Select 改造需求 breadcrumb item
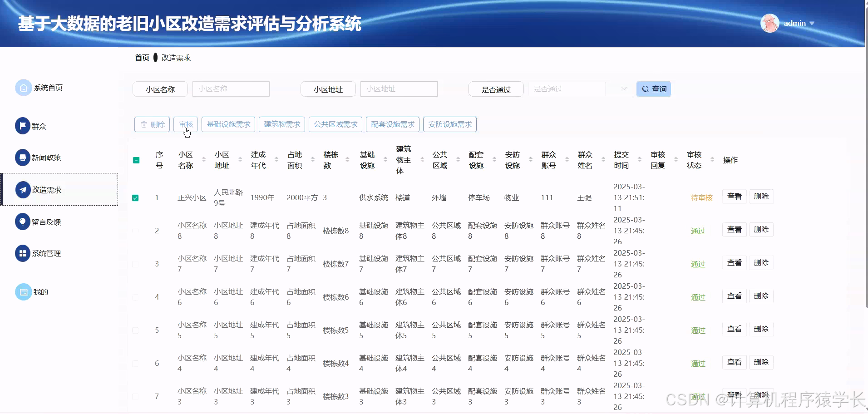The height and width of the screenshot is (414, 868). tap(175, 58)
